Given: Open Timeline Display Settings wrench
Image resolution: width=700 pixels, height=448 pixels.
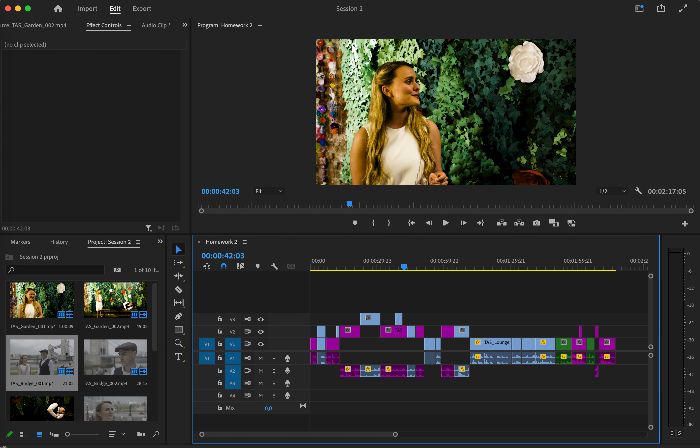Looking at the screenshot, I should [274, 266].
